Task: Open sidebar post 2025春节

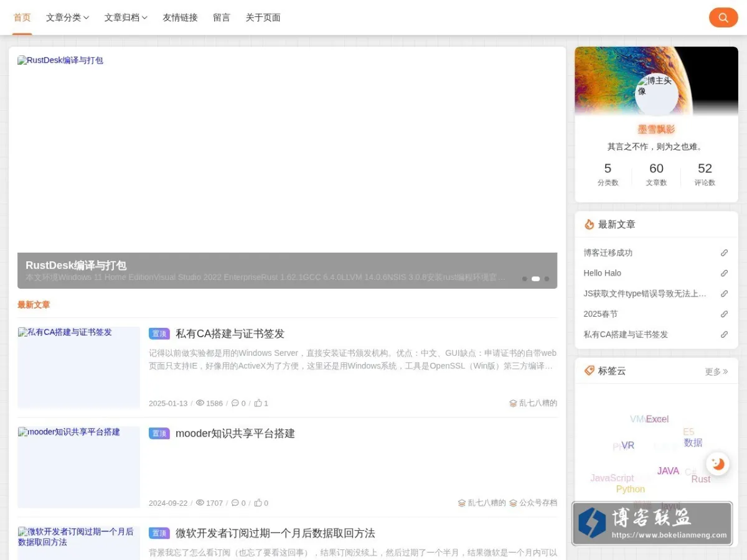Action: click(x=601, y=314)
